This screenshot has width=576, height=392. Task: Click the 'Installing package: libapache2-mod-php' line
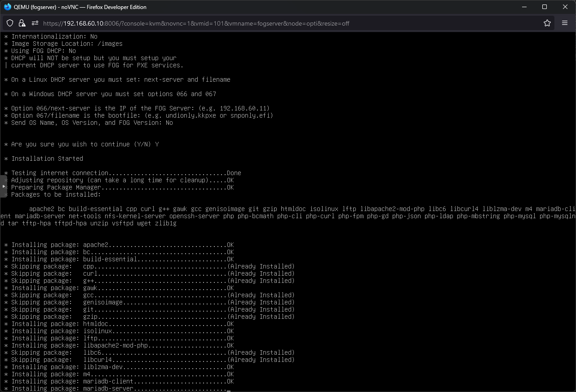[119, 345]
